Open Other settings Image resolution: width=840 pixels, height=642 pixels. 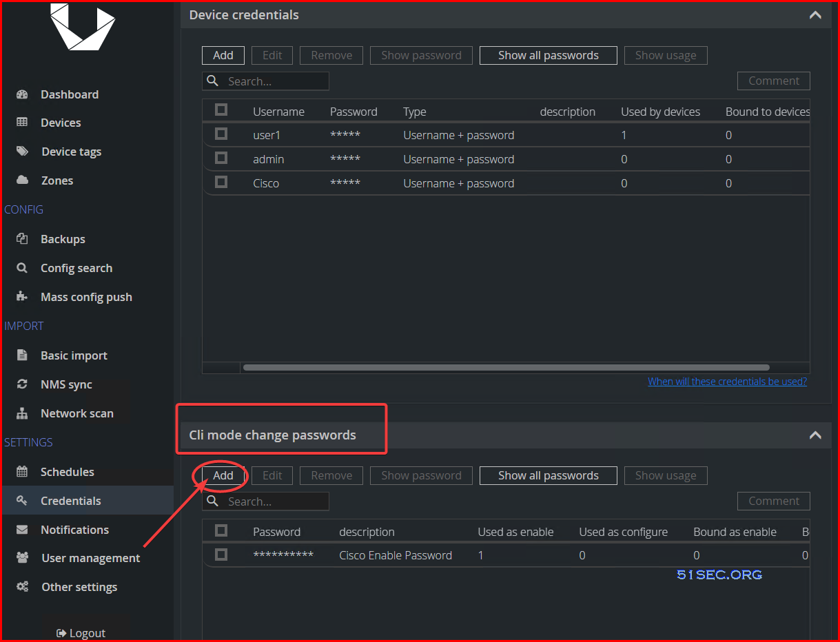(79, 587)
